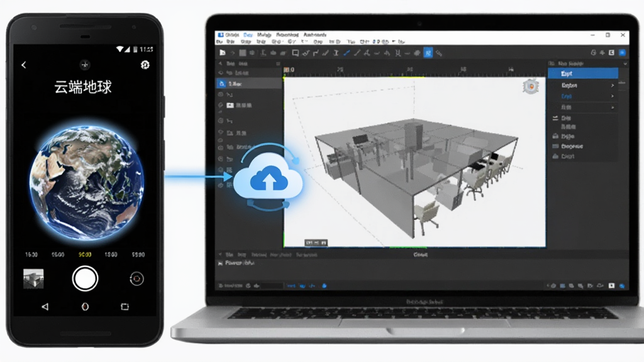Click the blue-highlighted item in the laptop title row
The height and width of the screenshot is (362, 644).
(248, 35)
